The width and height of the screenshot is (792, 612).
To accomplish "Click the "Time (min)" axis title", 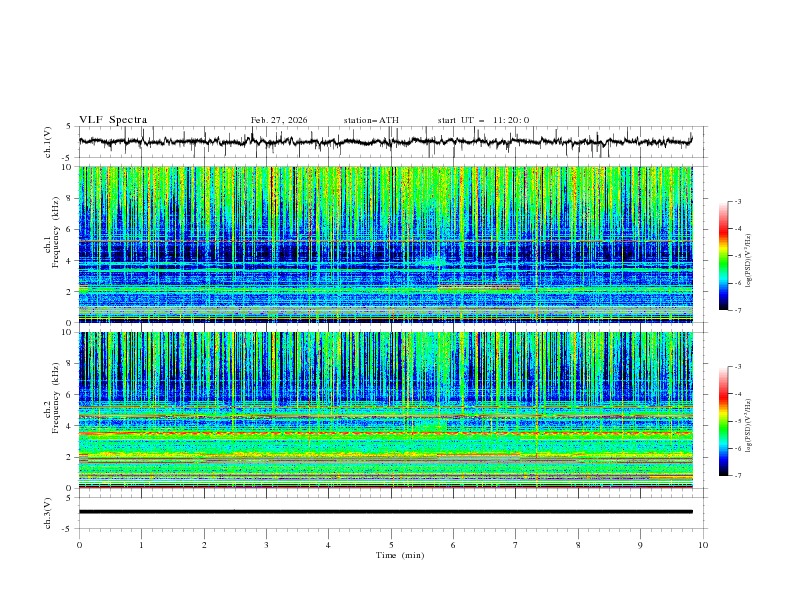I will coord(400,555).
